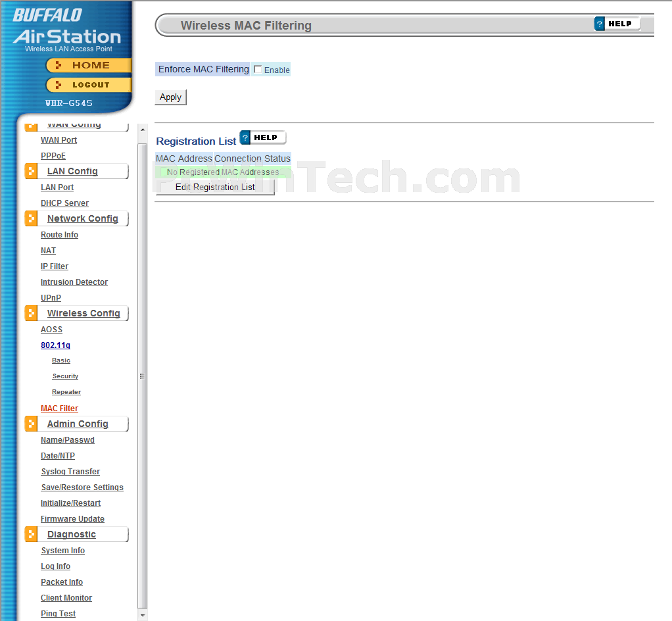672x621 pixels.
Task: Click Edit Registration List button
Action: [x=215, y=187]
